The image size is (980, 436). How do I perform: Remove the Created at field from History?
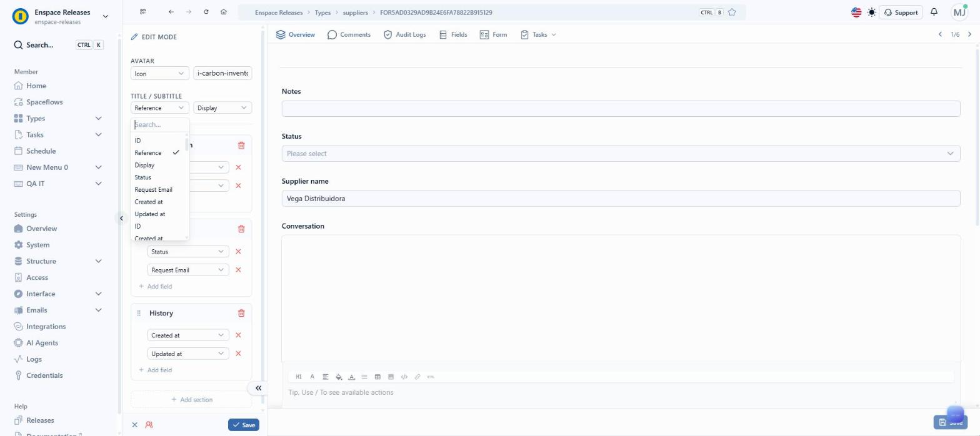[x=238, y=335]
